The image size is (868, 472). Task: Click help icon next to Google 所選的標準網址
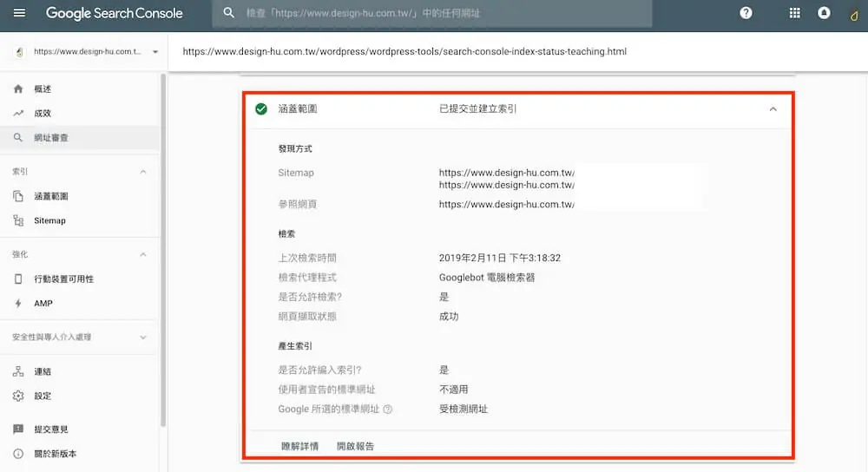point(387,410)
